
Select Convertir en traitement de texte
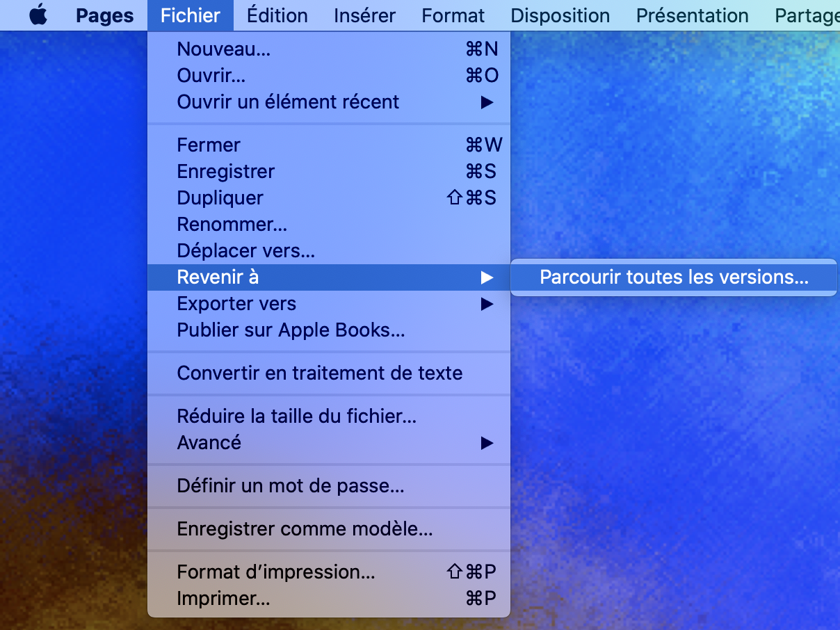(329, 373)
